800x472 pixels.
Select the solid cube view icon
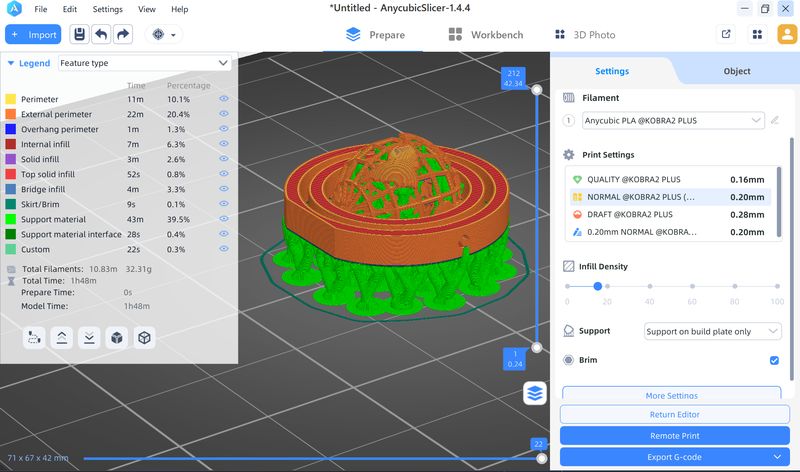[117, 338]
